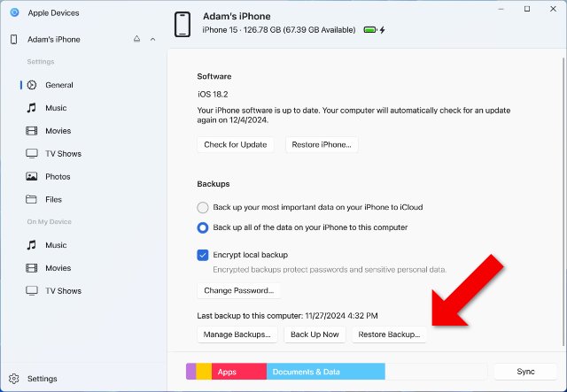Click the TV Shows monitor icon under On My Device
This screenshot has width=567, height=392.
tap(32, 291)
